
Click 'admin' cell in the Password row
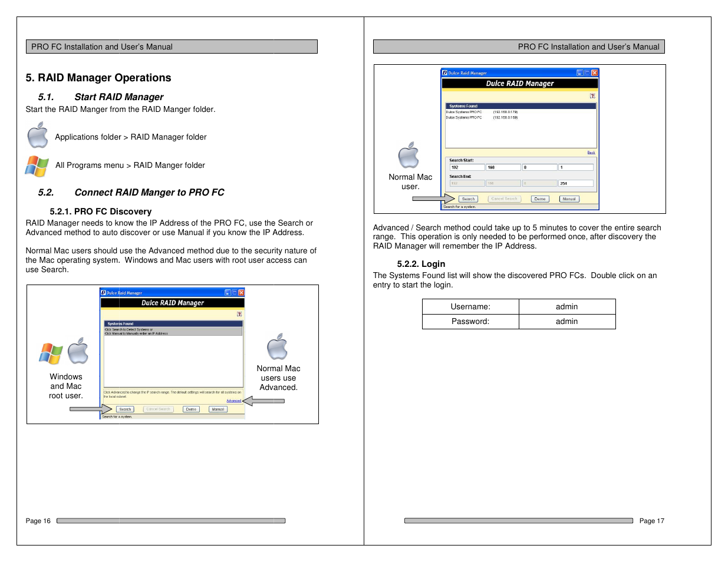coord(567,321)
